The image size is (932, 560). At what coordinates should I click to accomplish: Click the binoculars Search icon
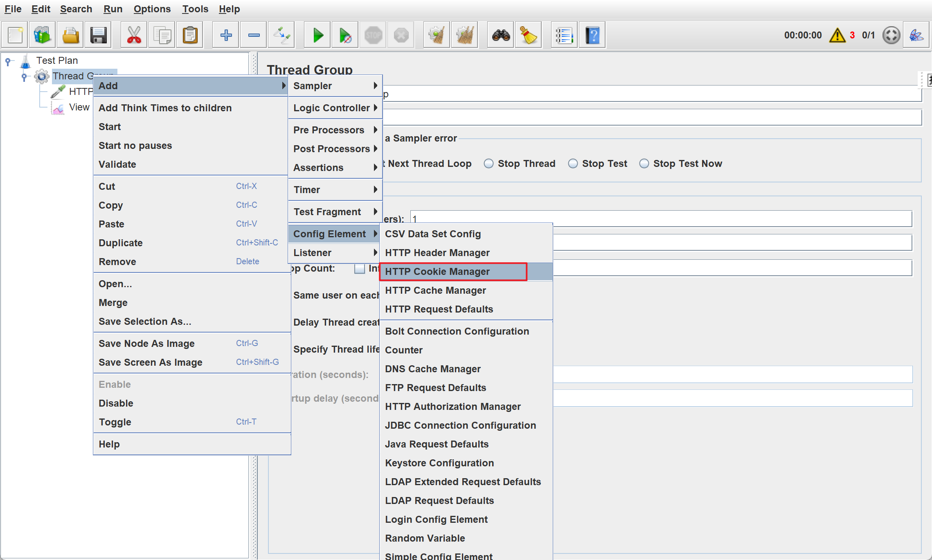[501, 36]
